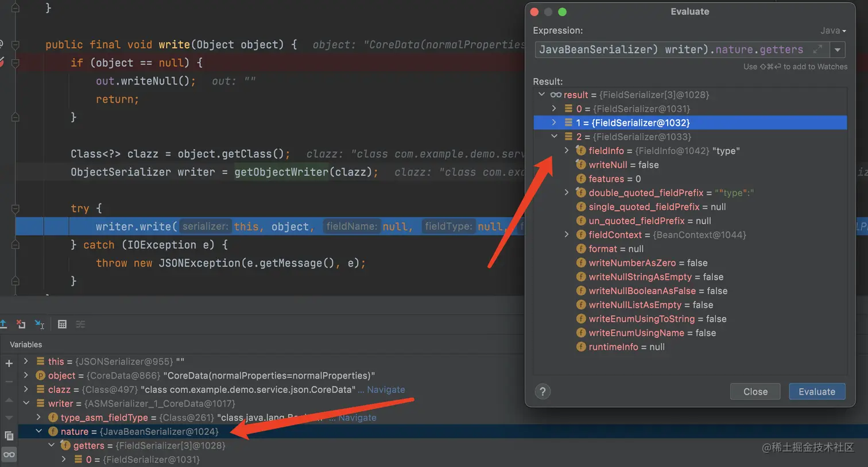The width and height of the screenshot is (868, 467).
Task: Select the un_quoted_fieldPrefix = null row
Action: [690, 221]
